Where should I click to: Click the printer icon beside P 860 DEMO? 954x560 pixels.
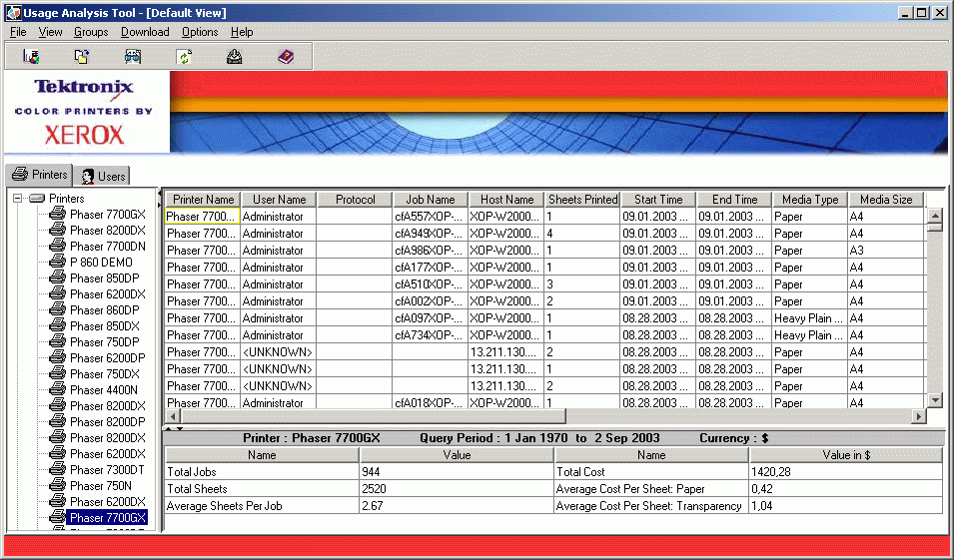click(58, 263)
